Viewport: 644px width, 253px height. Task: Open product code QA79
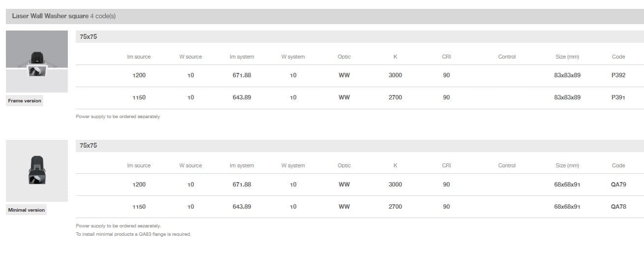pos(618,185)
